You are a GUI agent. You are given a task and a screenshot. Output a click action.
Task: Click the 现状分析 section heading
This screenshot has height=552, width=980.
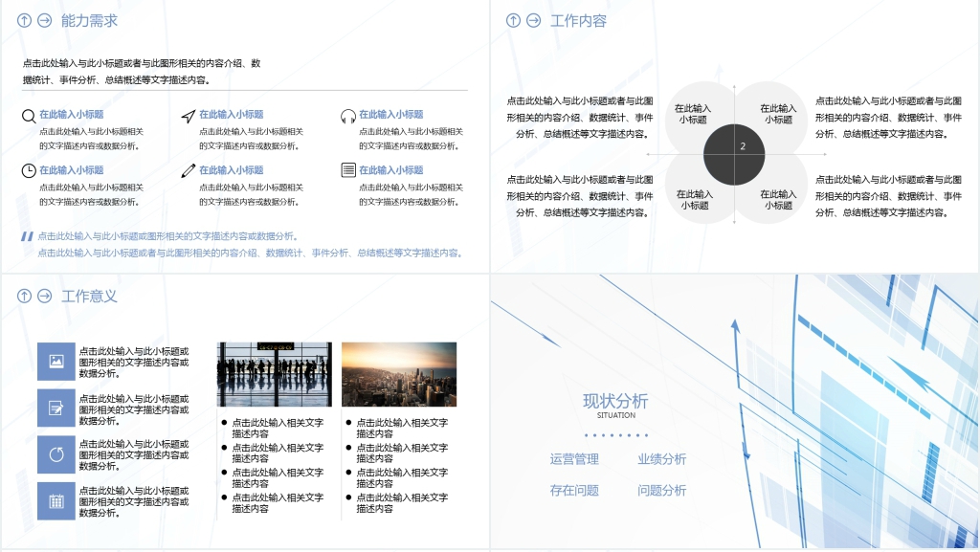tap(615, 401)
